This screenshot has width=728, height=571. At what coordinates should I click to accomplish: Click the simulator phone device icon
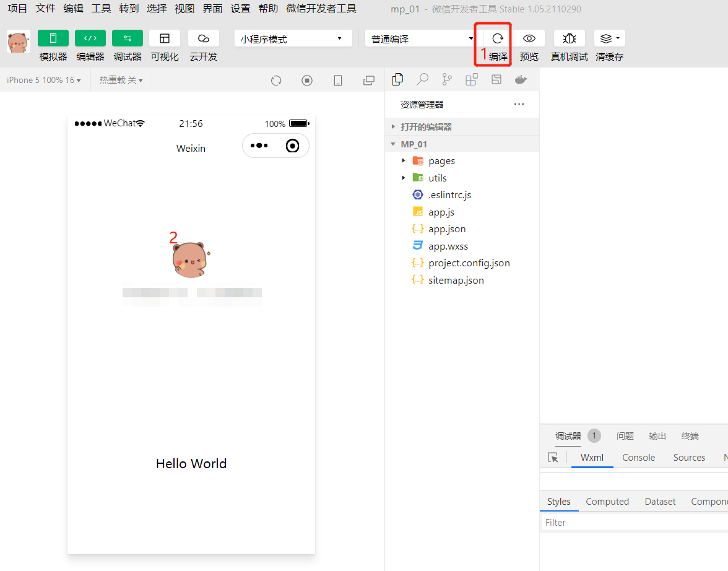pos(338,81)
